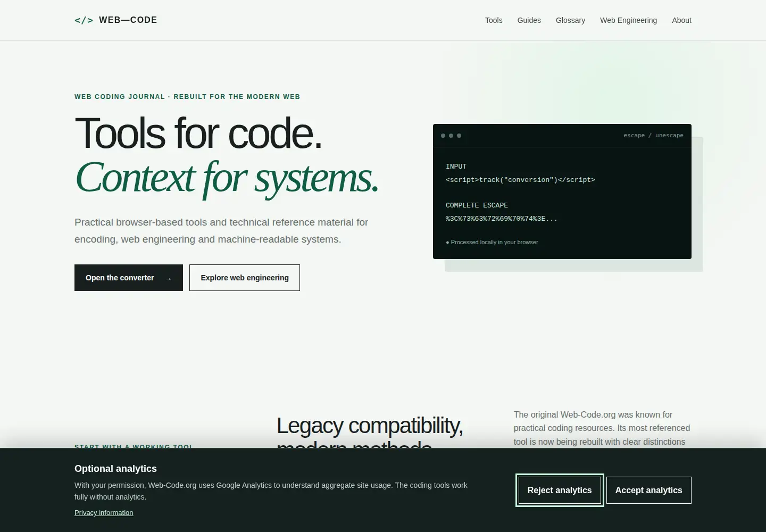Click the escape / unescape label

[x=653, y=136]
